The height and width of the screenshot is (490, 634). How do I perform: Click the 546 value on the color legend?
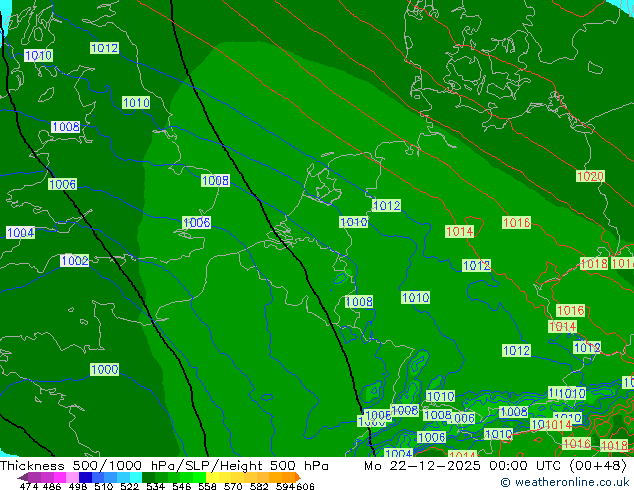[181, 487]
